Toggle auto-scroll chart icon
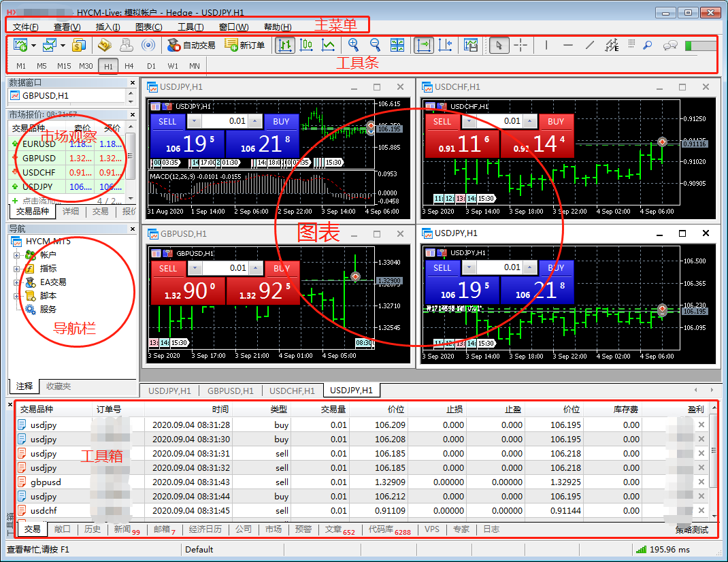 tap(423, 45)
